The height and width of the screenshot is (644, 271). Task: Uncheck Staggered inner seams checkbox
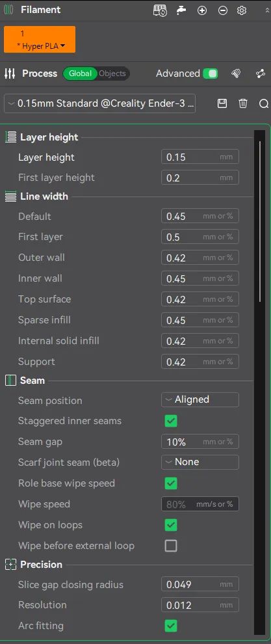(171, 421)
